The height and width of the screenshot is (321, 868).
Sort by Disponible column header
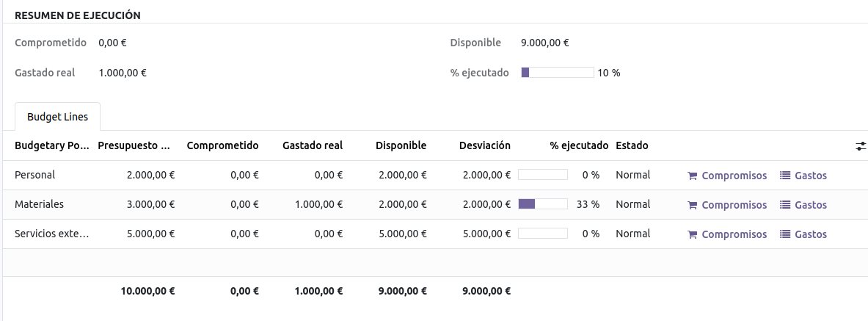401,145
